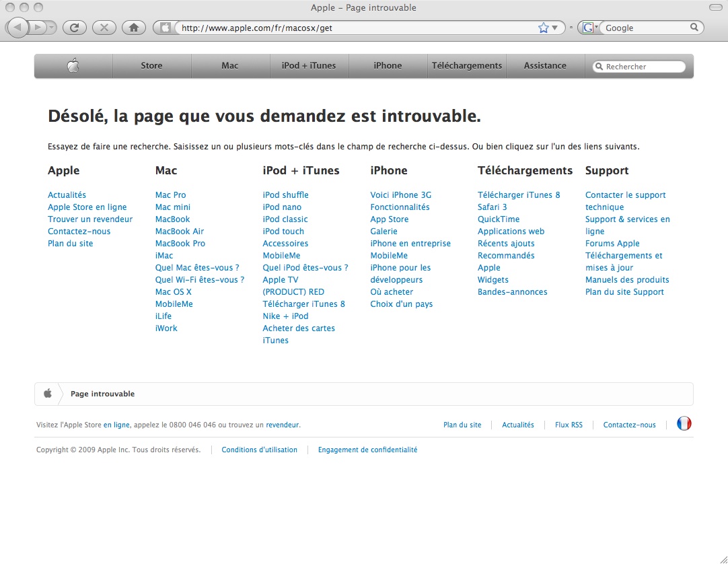Open the Voici iPhone 3G link
Viewport: 728px width, 564px height.
pyautogui.click(x=401, y=195)
